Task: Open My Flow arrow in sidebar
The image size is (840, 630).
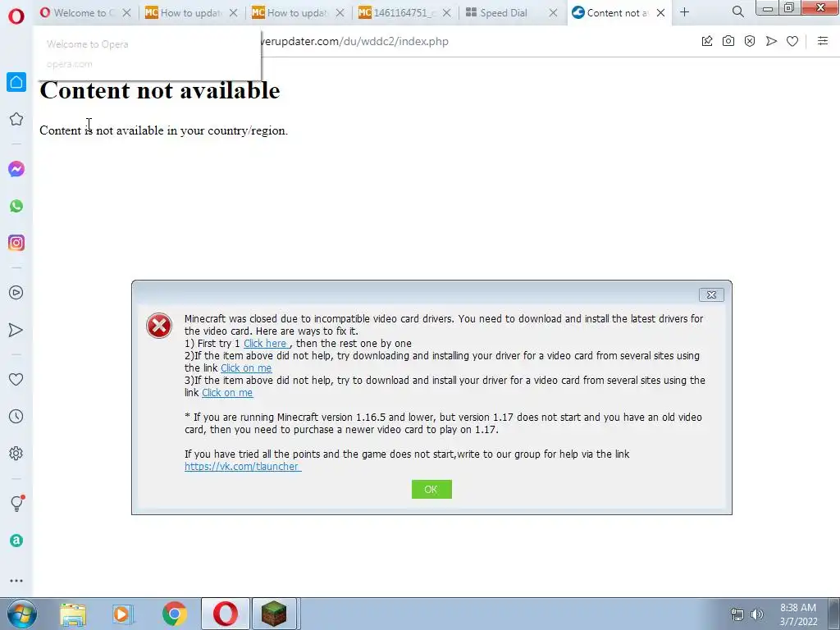Action: click(x=16, y=330)
